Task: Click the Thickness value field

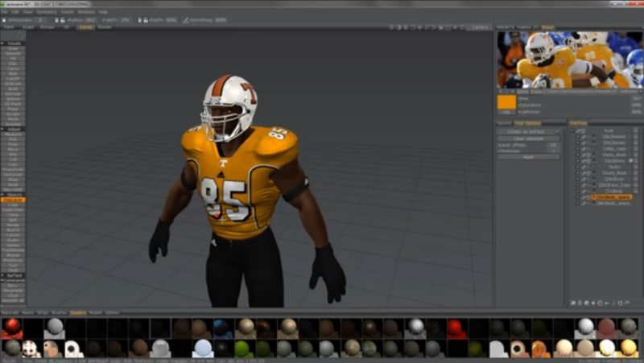Action: (x=553, y=151)
